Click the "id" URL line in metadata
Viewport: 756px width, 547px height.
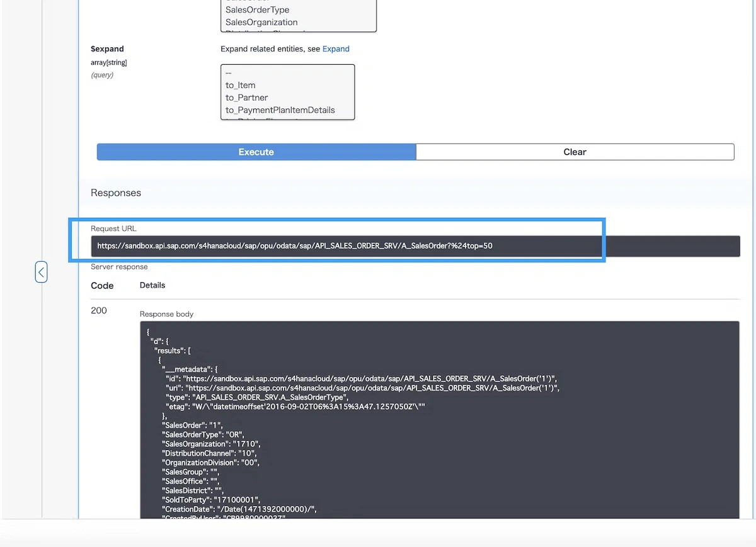[x=362, y=378]
